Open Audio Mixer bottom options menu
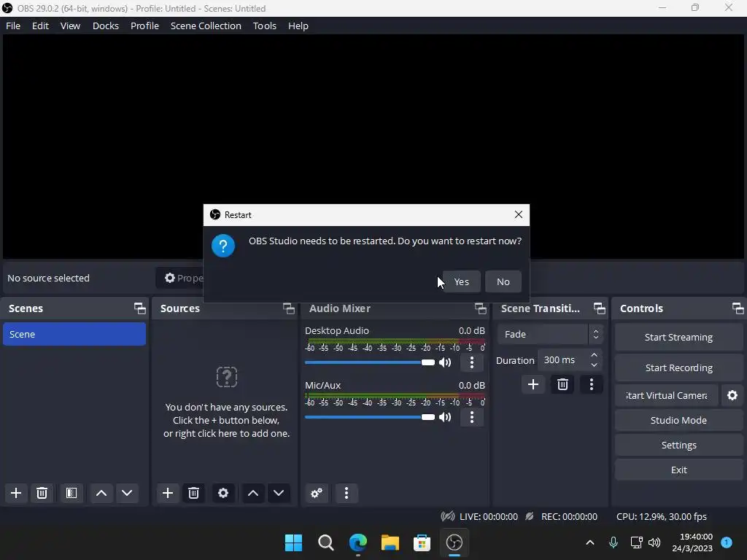 click(347, 493)
